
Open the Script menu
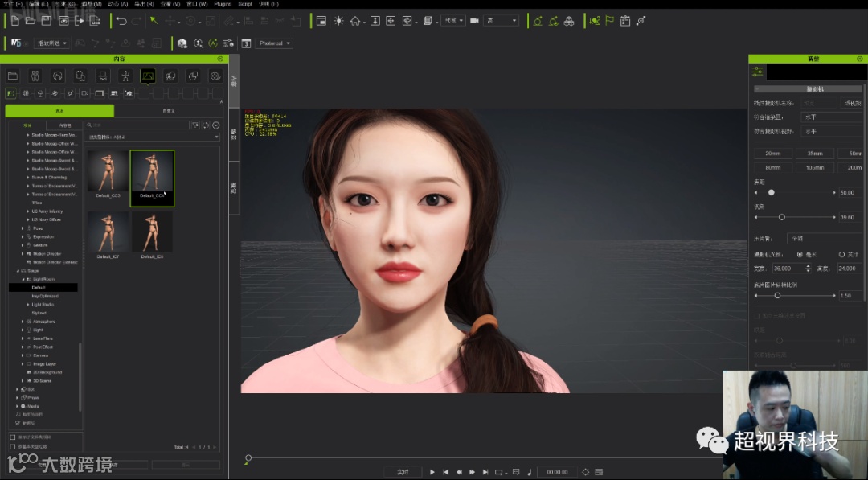(245, 4)
